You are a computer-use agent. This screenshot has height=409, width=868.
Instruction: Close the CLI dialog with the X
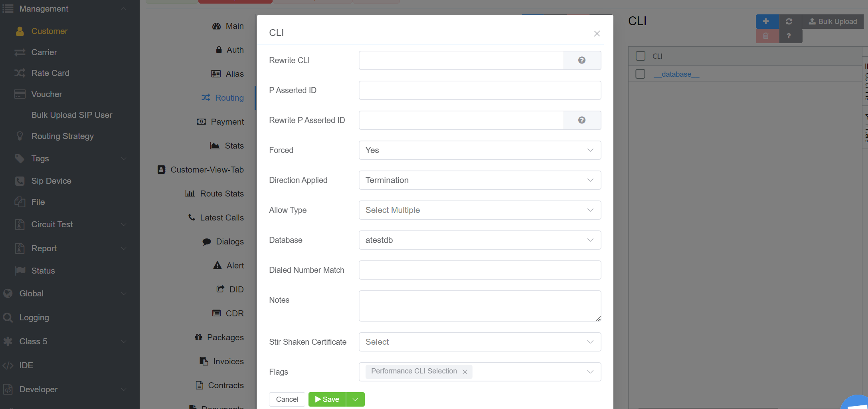tap(597, 34)
